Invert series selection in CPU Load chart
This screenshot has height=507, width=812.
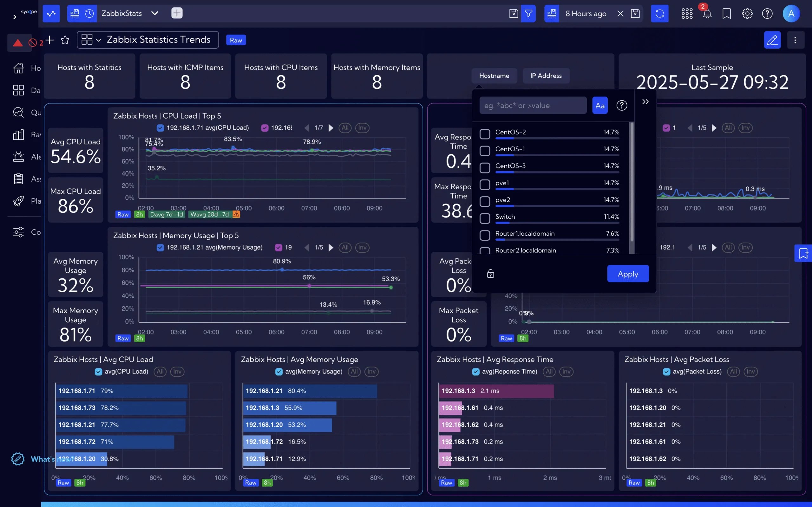(362, 128)
